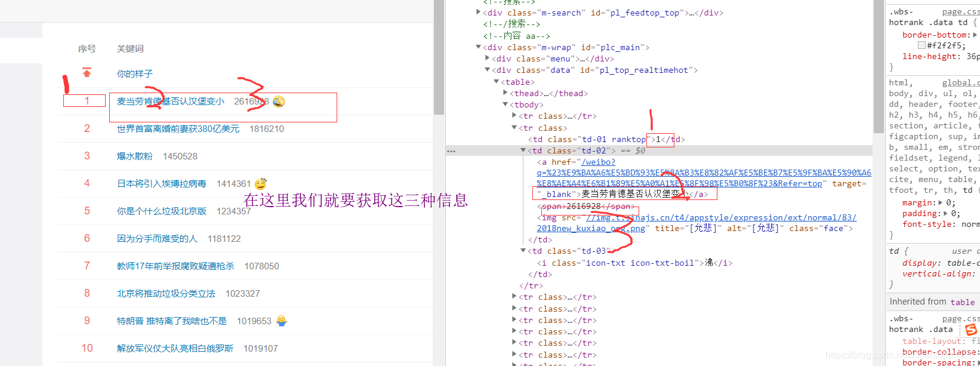Click the display: table-cell declaration
This screenshot has width=980, height=366.
pos(941,263)
